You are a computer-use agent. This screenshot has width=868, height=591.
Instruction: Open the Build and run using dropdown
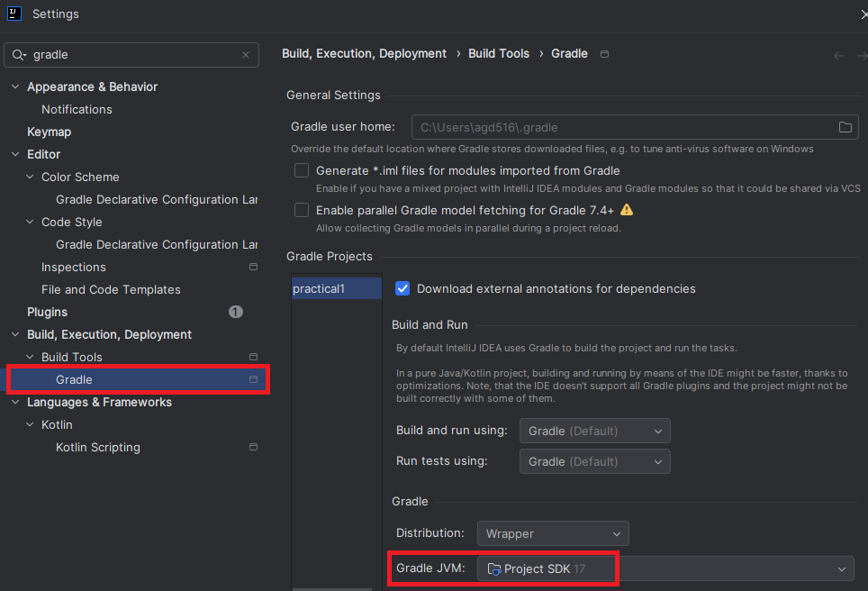(x=594, y=431)
